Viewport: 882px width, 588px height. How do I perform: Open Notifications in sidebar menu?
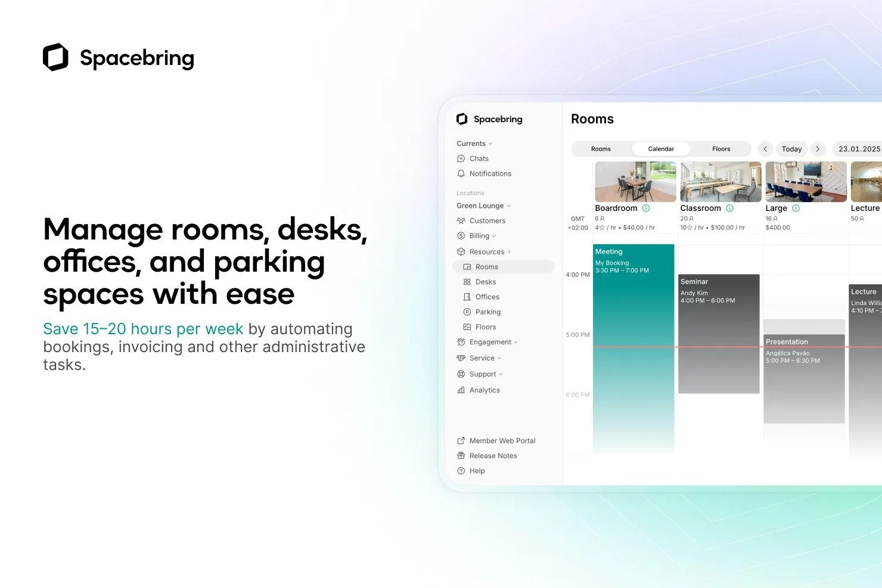[x=490, y=174]
